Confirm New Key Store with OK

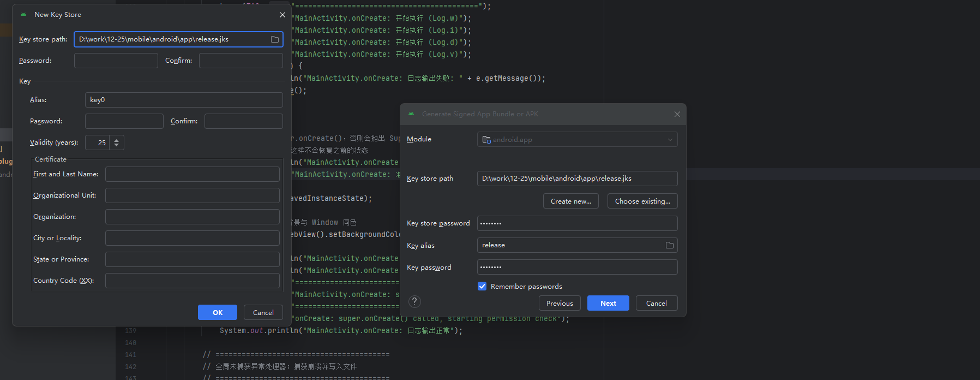(218, 312)
